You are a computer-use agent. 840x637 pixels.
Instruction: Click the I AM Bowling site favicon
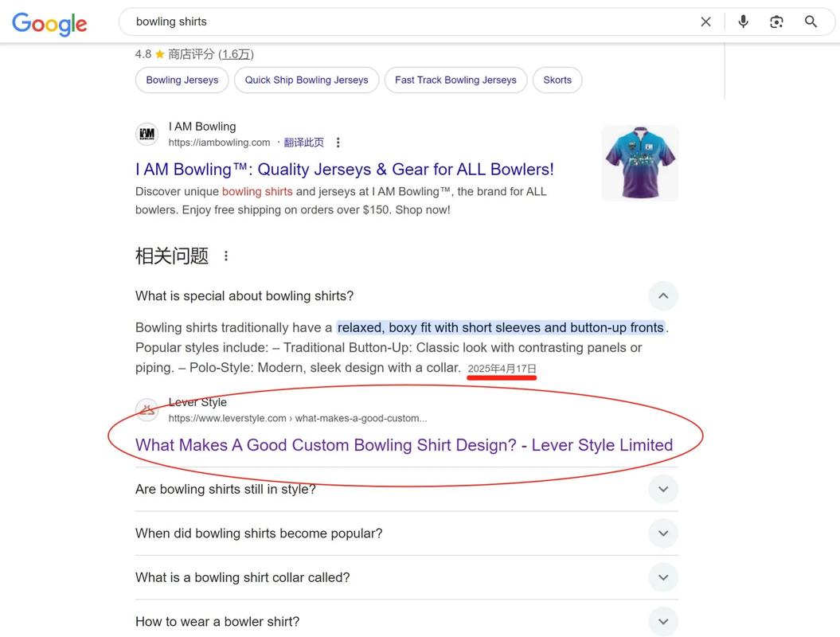pyautogui.click(x=147, y=133)
